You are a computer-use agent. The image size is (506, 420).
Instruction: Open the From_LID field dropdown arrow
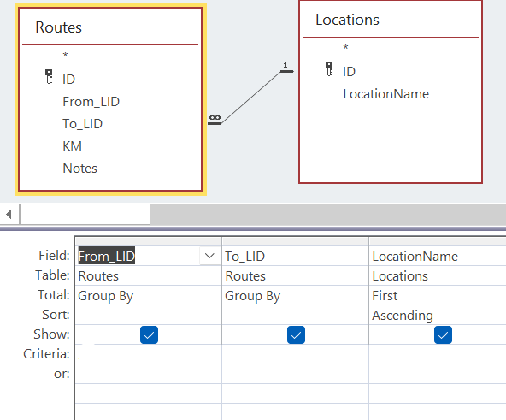209,257
